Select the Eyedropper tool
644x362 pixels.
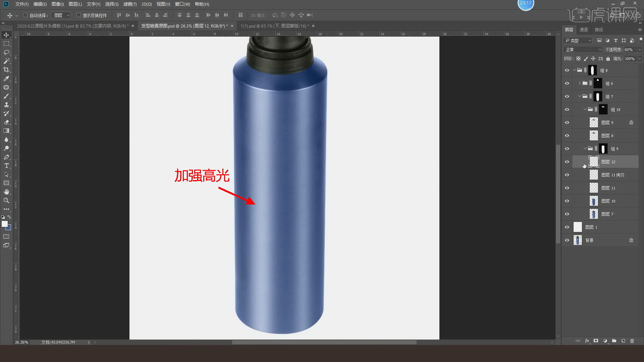tap(6, 78)
